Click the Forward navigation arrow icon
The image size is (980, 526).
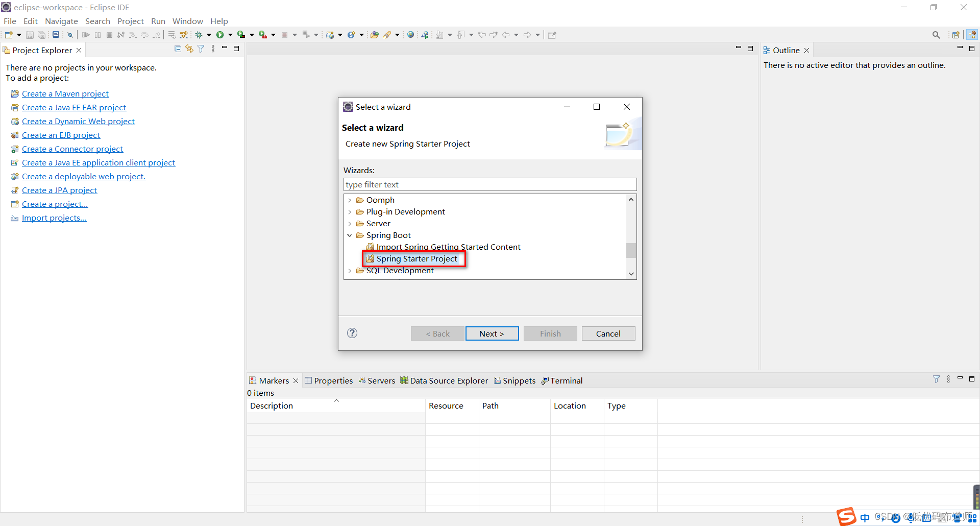527,35
